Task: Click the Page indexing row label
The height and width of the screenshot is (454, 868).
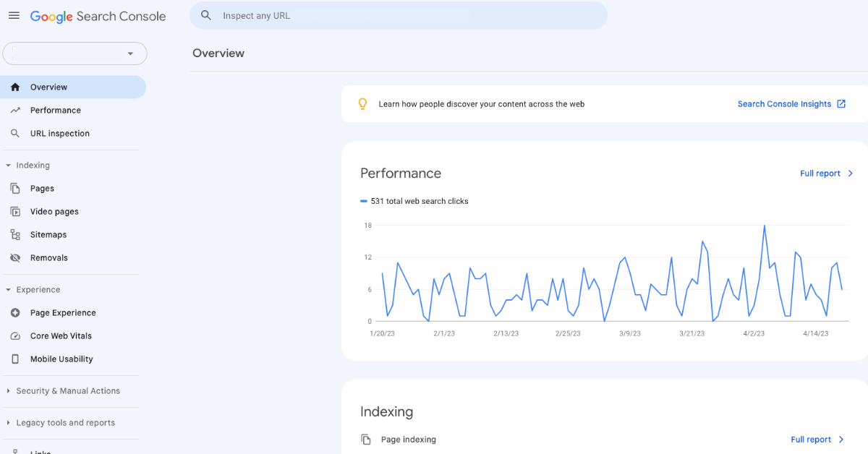Action: point(409,440)
